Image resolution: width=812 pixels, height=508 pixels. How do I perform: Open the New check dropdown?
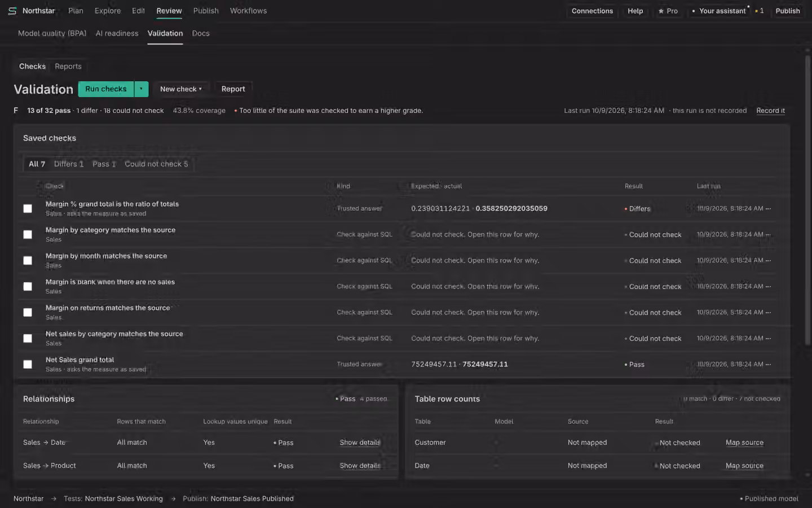pos(181,89)
